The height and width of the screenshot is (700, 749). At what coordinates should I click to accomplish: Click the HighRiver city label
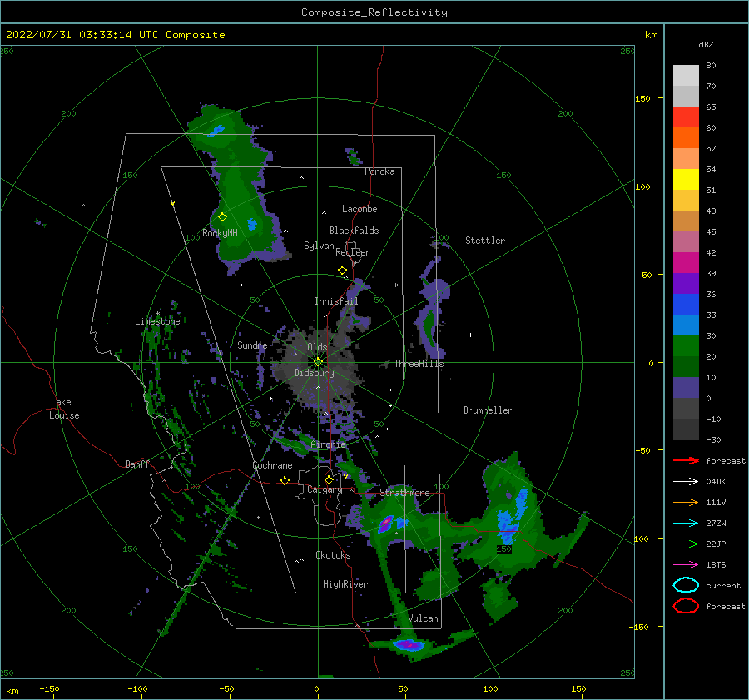345,584
